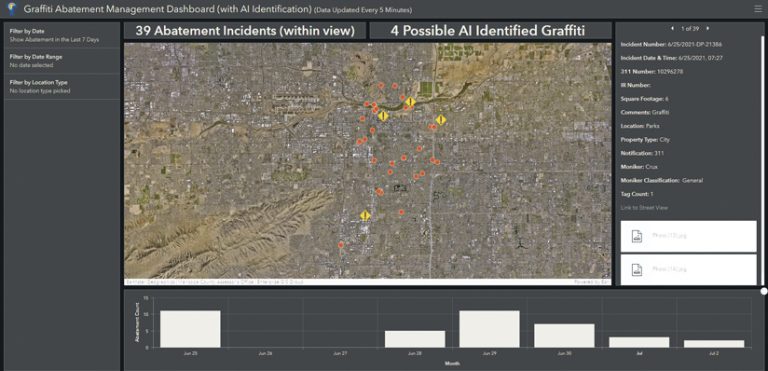Click the dashboard title text in the header

point(168,9)
